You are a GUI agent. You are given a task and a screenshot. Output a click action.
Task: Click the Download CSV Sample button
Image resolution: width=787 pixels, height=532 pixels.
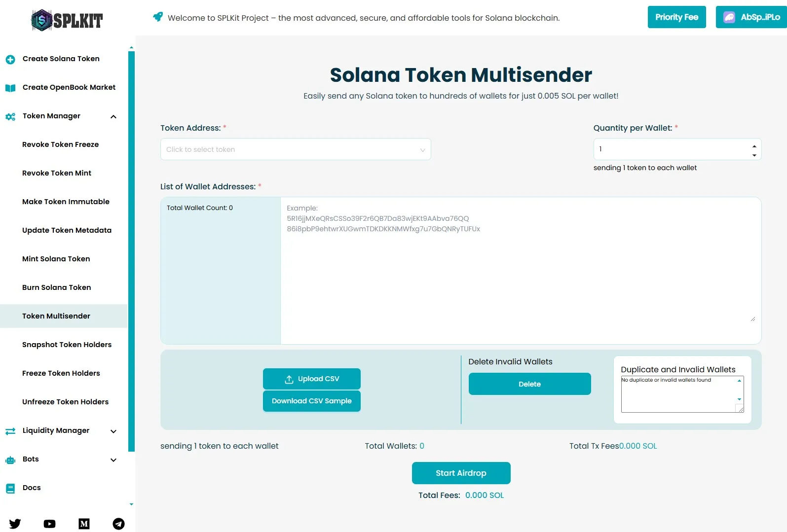[312, 401]
